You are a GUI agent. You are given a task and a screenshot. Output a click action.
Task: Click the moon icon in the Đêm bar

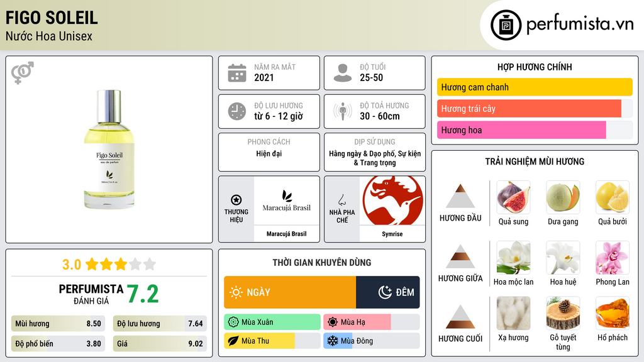[386, 292]
